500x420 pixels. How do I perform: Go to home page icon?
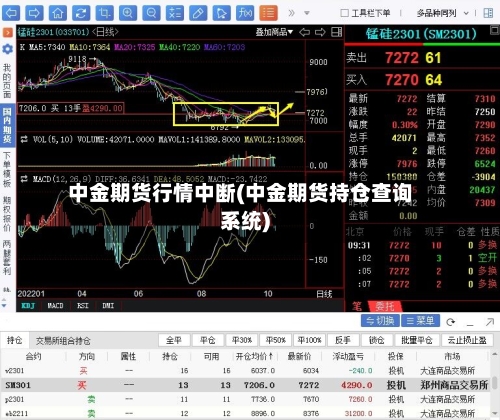click(57, 13)
